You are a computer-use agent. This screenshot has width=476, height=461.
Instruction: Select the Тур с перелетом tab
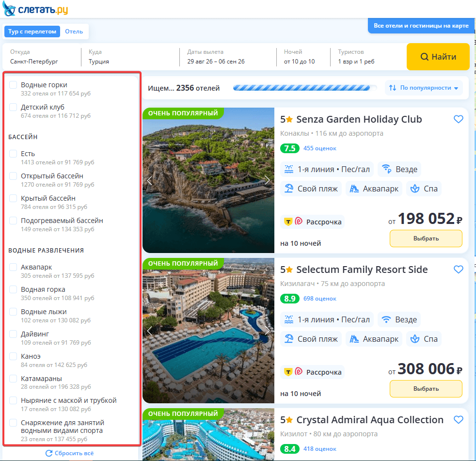point(32,32)
